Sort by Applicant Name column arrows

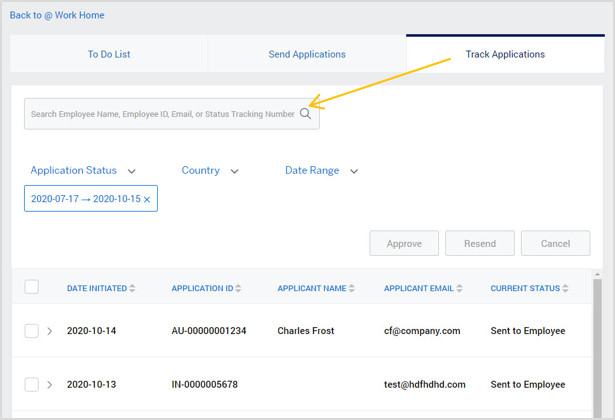pyautogui.click(x=352, y=289)
